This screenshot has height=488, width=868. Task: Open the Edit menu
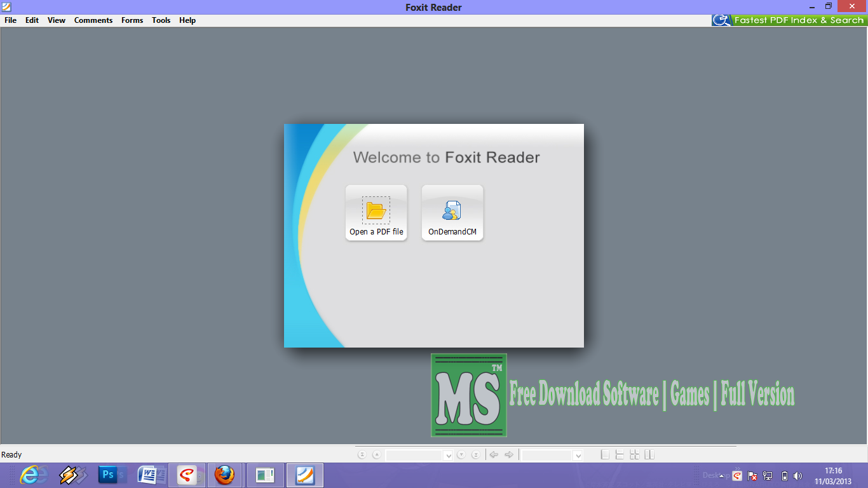pyautogui.click(x=32, y=20)
